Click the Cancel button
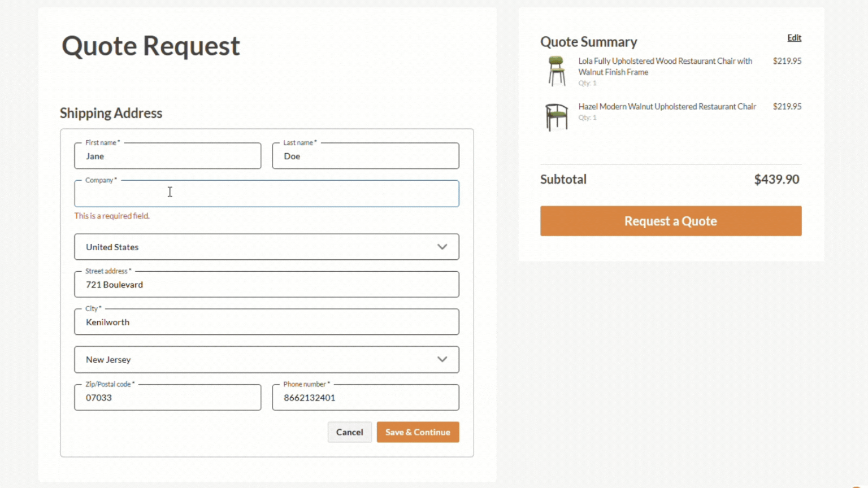 (349, 432)
